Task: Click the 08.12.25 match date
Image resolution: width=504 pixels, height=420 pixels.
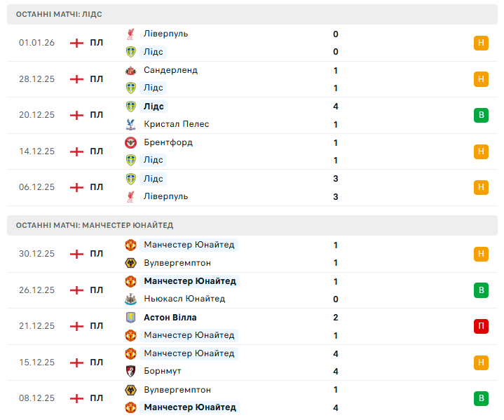Action: point(36,398)
